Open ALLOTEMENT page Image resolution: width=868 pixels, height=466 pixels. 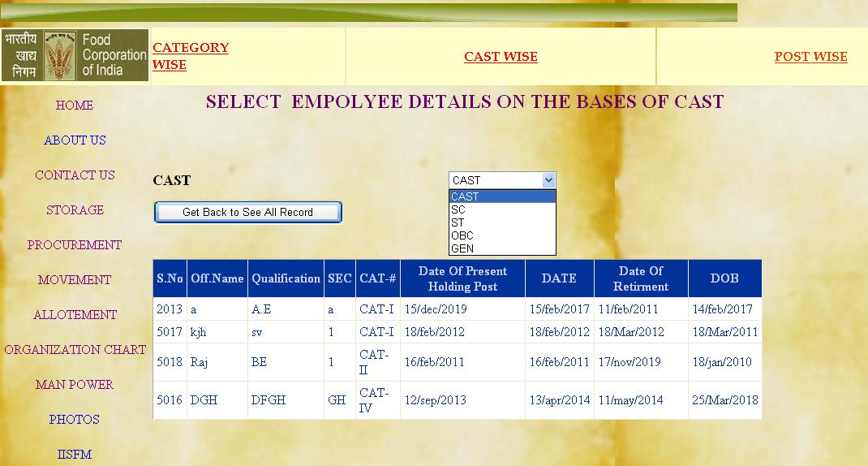click(x=75, y=315)
